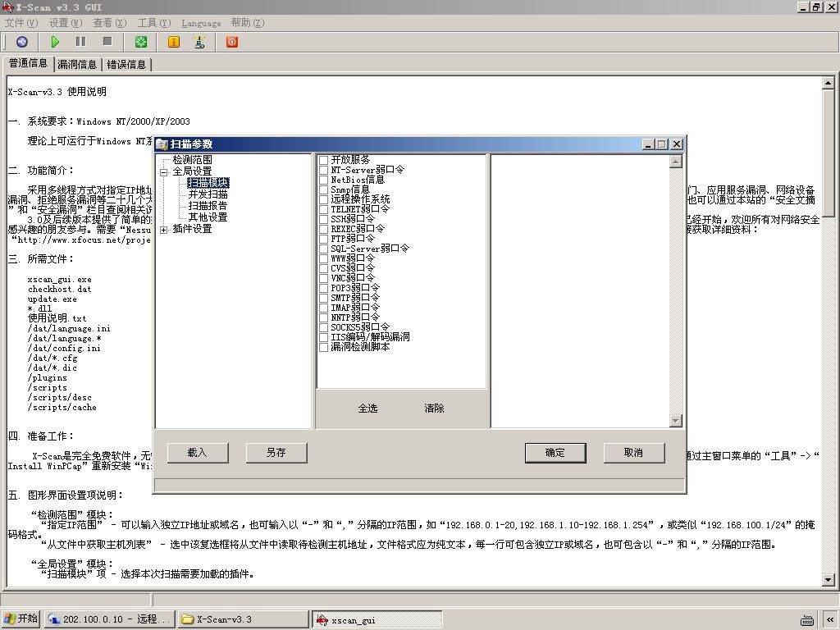Click the online update network computer icon
The width and height of the screenshot is (840, 630).
[199, 42]
